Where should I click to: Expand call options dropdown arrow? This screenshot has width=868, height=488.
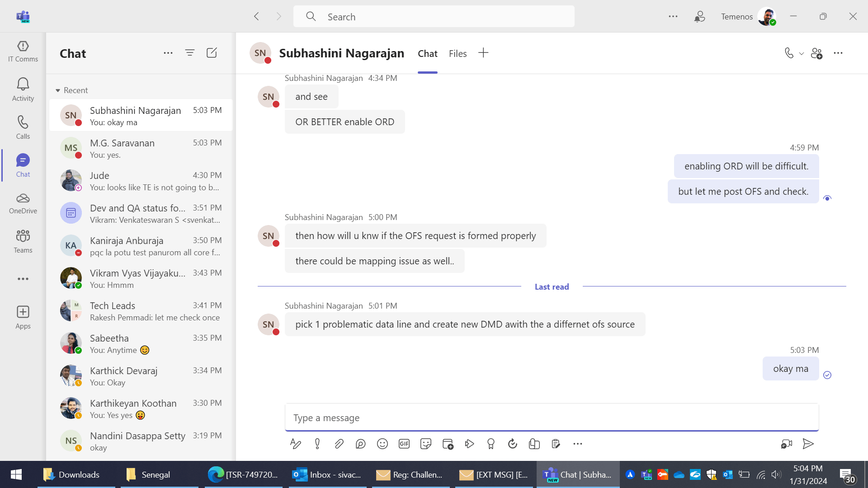802,53
